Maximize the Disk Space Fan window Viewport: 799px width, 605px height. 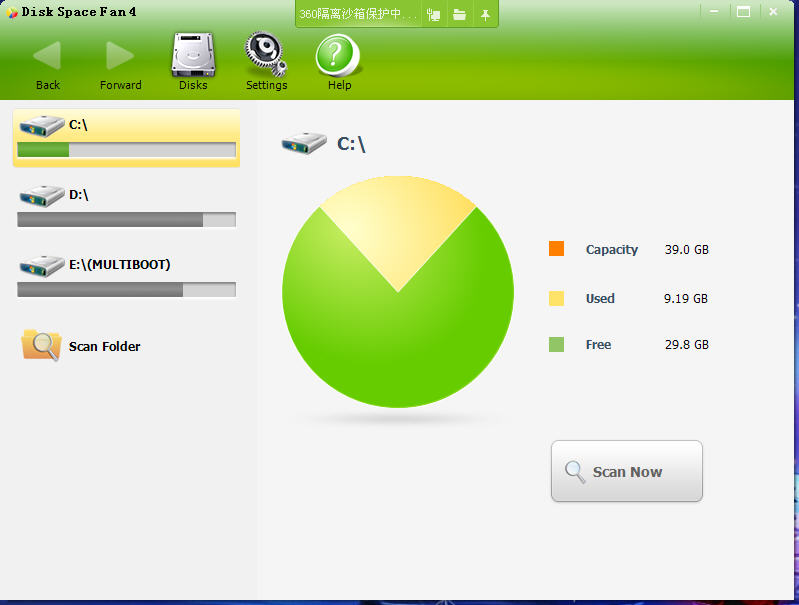pyautogui.click(x=743, y=11)
